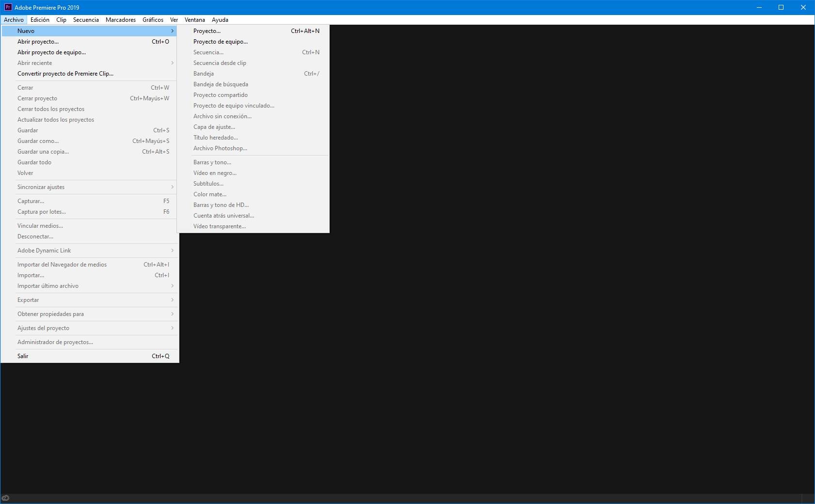Screen dimensions: 815x504
Task: Choose Vídeo transparente... entry
Action: pos(253,226)
